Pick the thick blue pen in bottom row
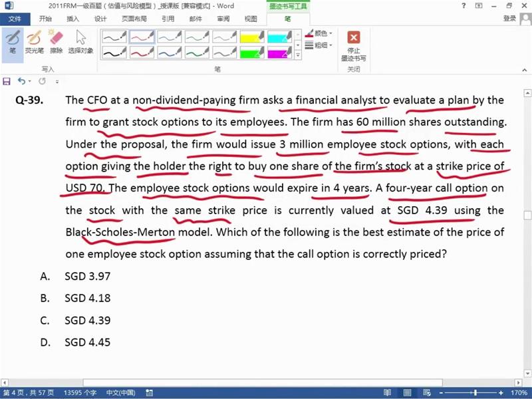 [x=170, y=53]
